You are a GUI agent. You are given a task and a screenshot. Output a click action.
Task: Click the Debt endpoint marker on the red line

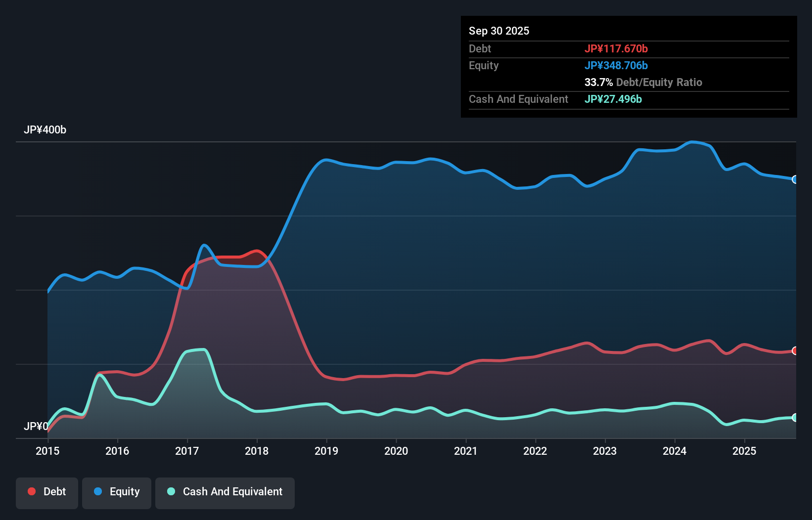tap(795, 350)
